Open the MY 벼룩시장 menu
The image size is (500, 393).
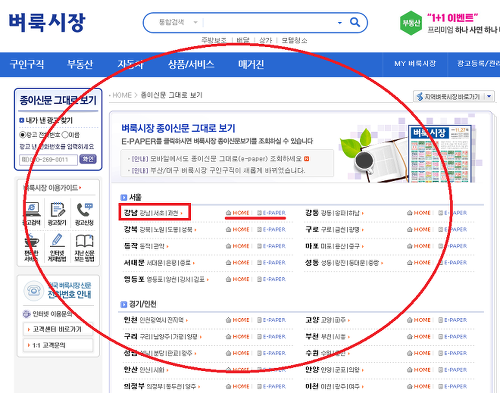point(415,64)
